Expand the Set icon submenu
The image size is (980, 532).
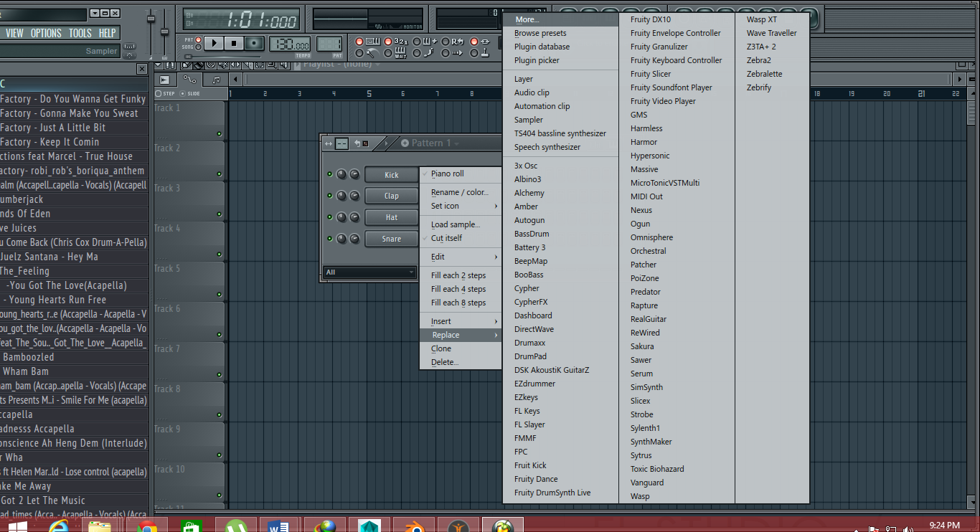pyautogui.click(x=461, y=206)
